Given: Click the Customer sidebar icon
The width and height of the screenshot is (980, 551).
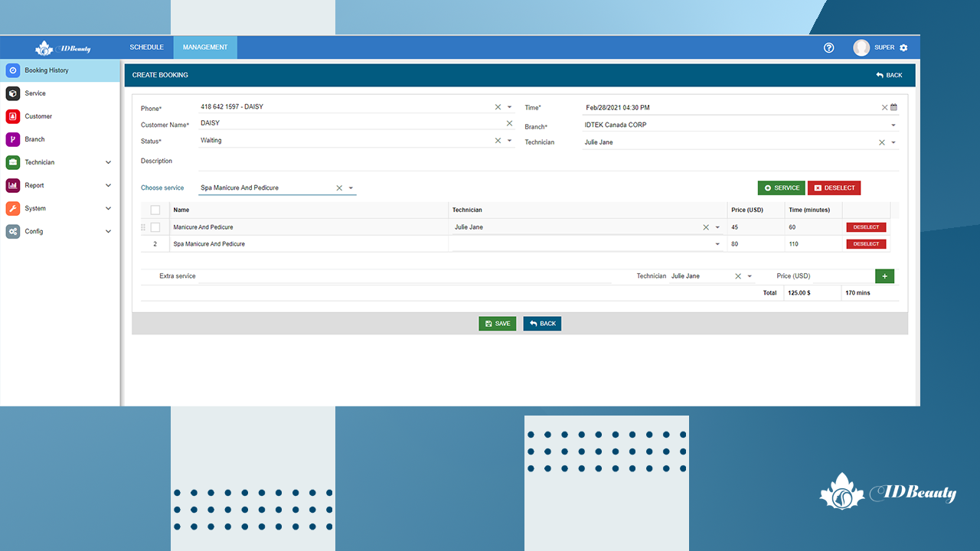Looking at the screenshot, I should coord(12,116).
